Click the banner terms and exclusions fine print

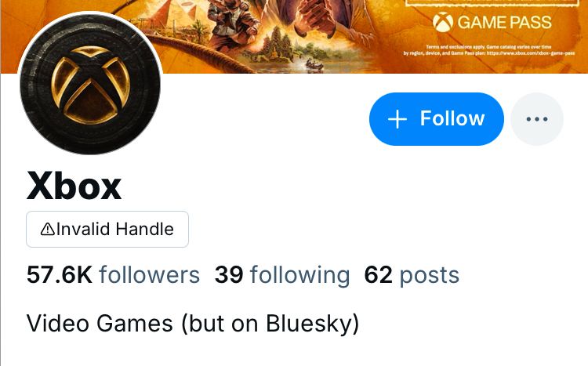tap(489, 50)
